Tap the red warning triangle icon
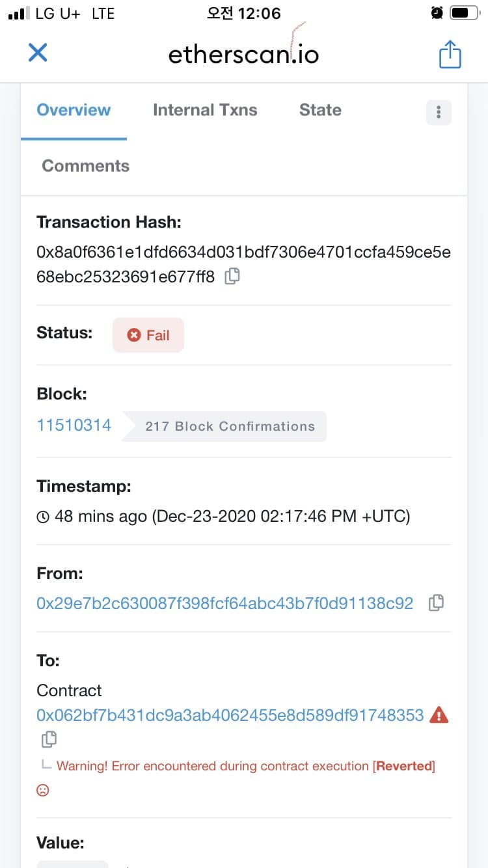488x868 pixels. coord(439,714)
